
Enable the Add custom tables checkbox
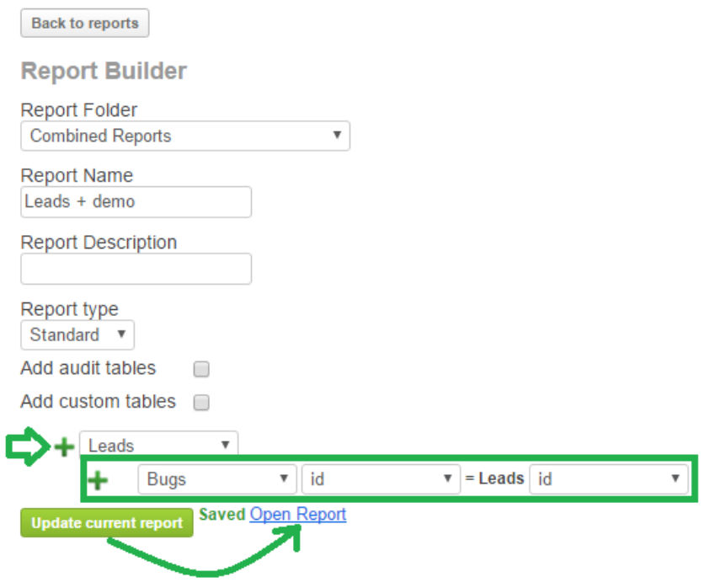[x=200, y=402]
